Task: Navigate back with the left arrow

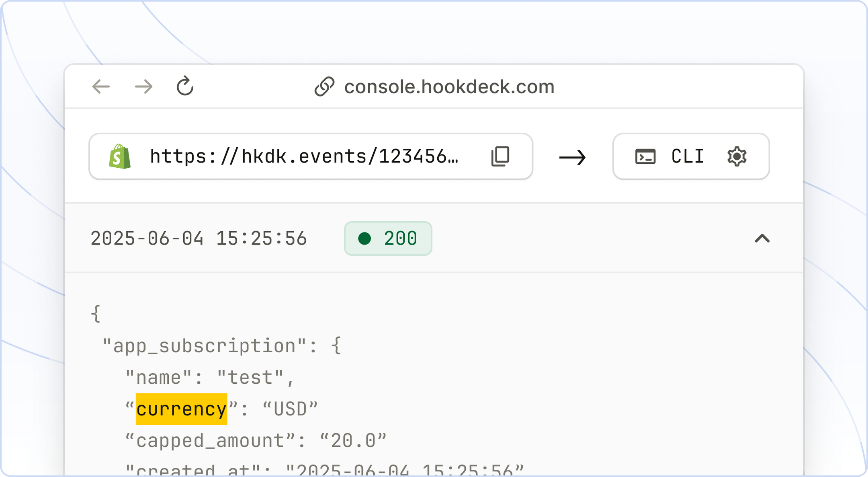Action: (x=101, y=86)
